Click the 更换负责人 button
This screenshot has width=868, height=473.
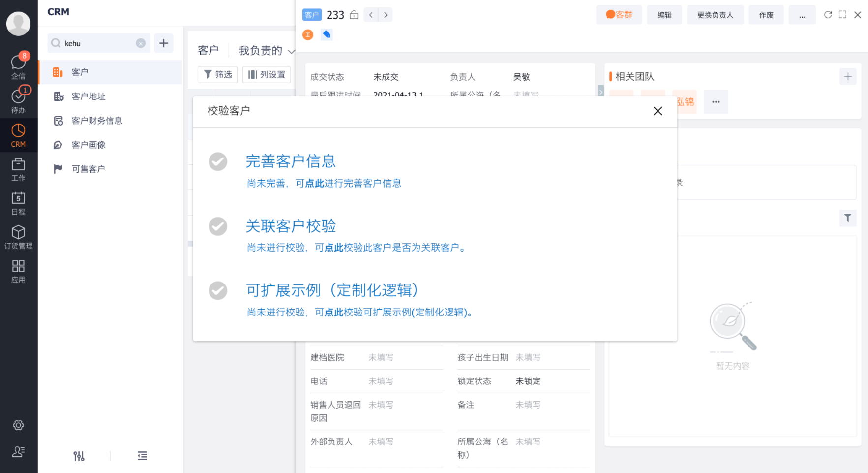[715, 15]
